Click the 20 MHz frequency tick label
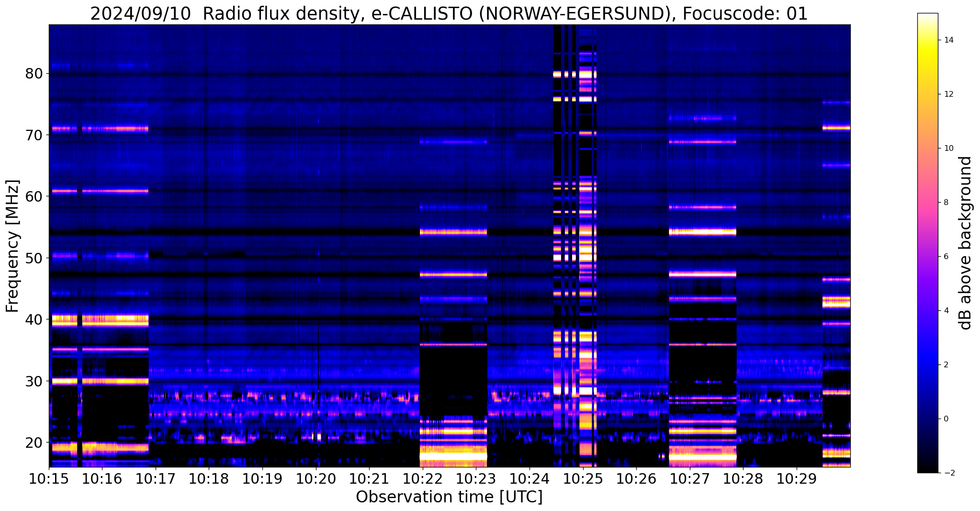The height and width of the screenshot is (511, 980). 34,442
